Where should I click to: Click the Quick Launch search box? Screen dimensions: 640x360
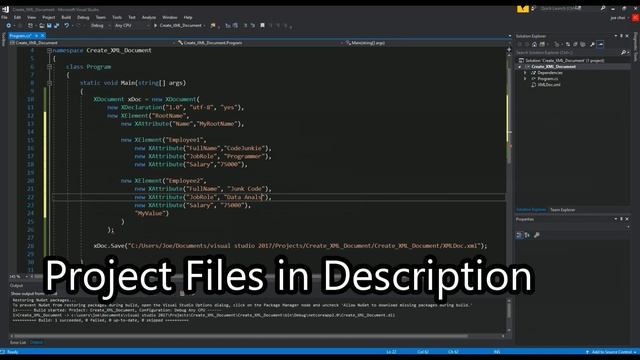coord(569,9)
